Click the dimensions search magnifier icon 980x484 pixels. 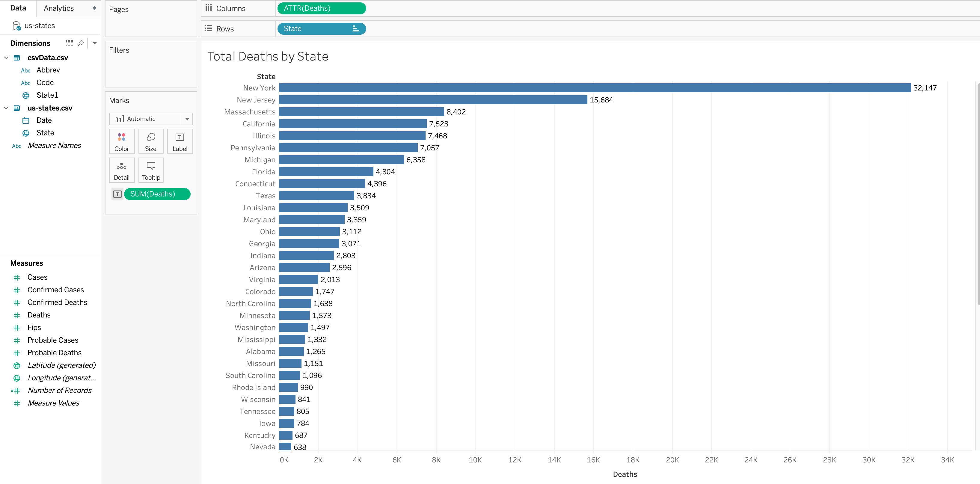click(81, 43)
